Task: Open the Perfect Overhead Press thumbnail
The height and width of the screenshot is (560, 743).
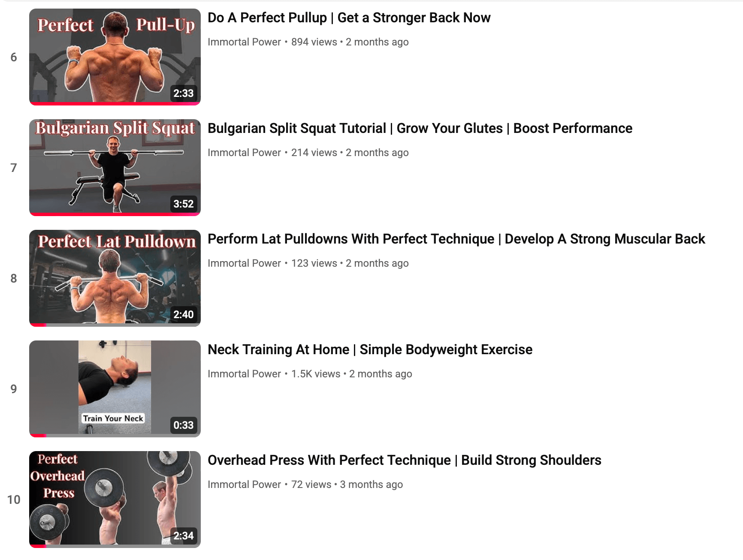Action: [x=115, y=499]
